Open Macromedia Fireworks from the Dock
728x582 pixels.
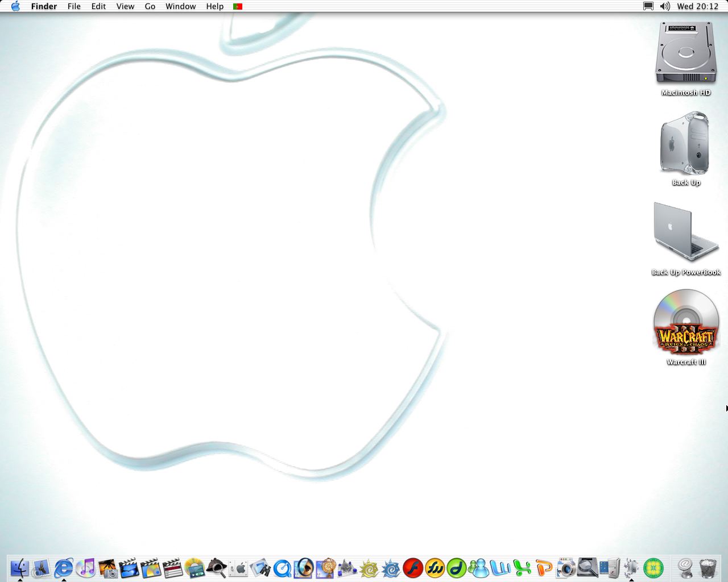[435, 568]
